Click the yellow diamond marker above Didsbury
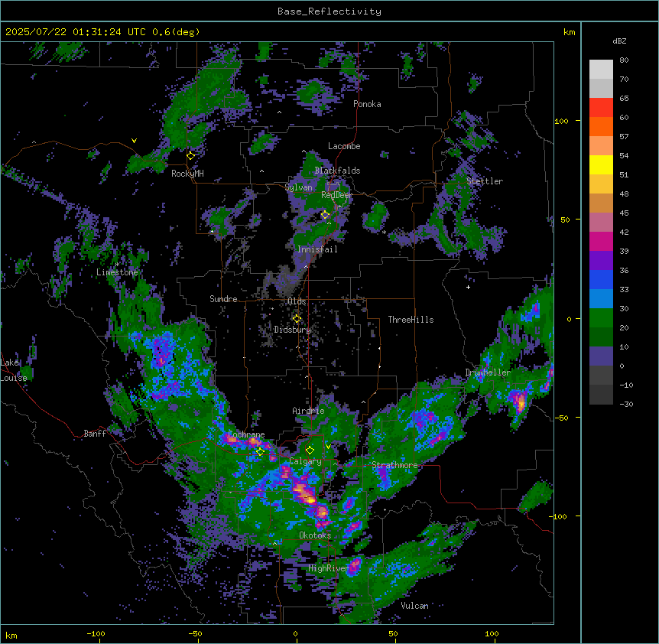The width and height of the screenshot is (659, 644). click(297, 319)
